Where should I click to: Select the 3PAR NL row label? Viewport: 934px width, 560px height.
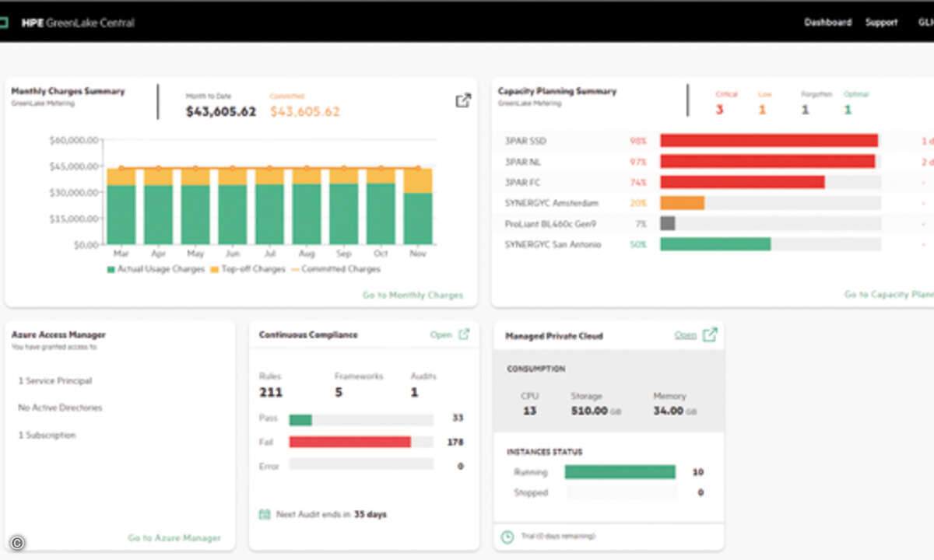pyautogui.click(x=523, y=162)
